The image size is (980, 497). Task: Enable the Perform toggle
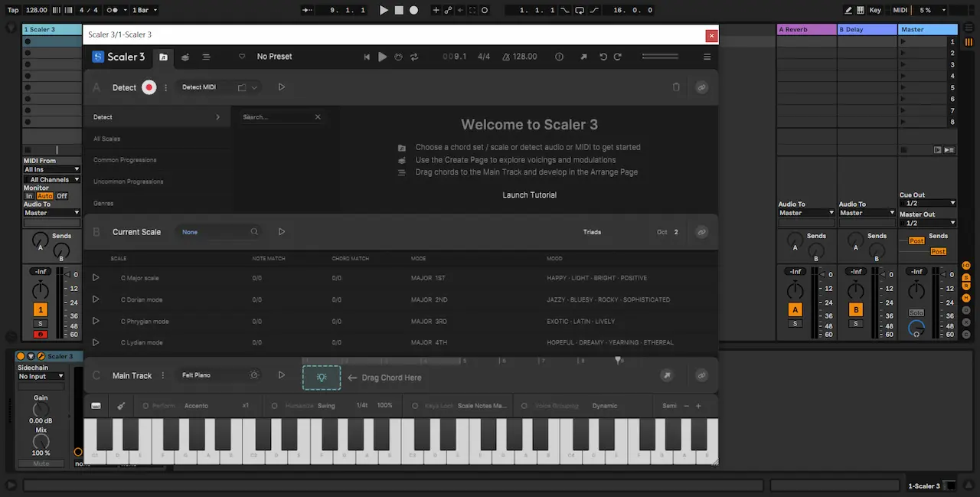point(145,406)
